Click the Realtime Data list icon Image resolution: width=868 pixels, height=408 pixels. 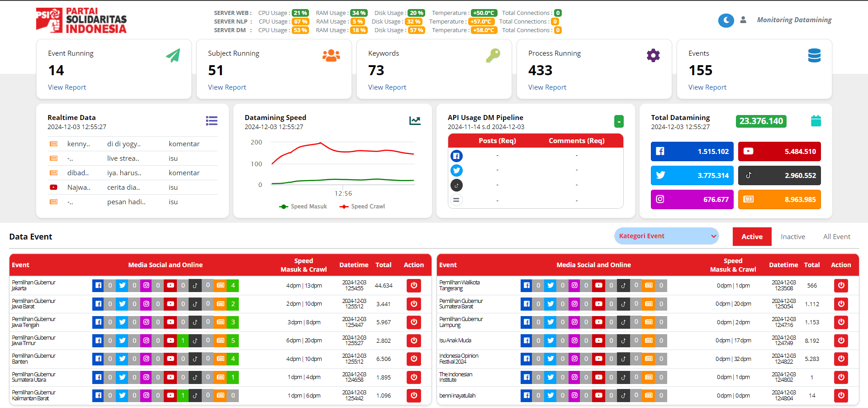(211, 121)
